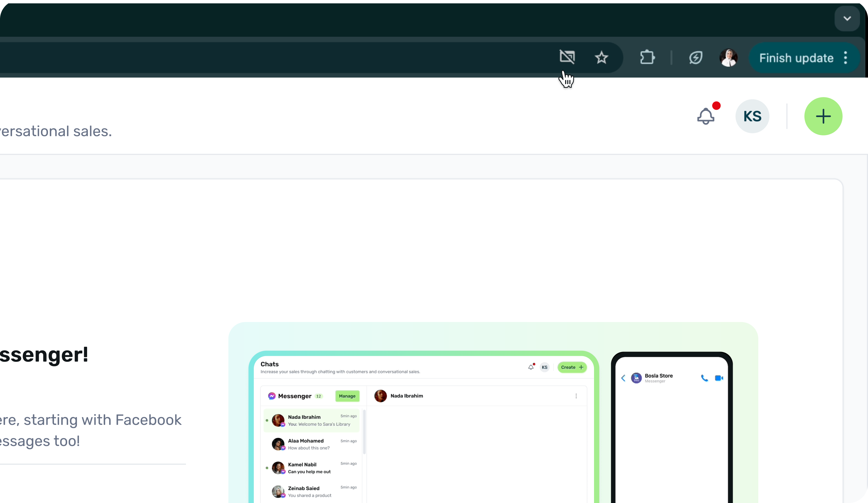Screen dimensions: 868x503
Task: Open the browser extensions puzzle icon
Action: pyautogui.click(x=647, y=58)
